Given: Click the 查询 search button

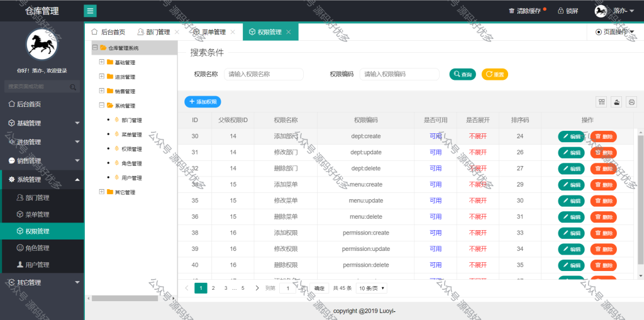Looking at the screenshot, I should (x=462, y=74).
